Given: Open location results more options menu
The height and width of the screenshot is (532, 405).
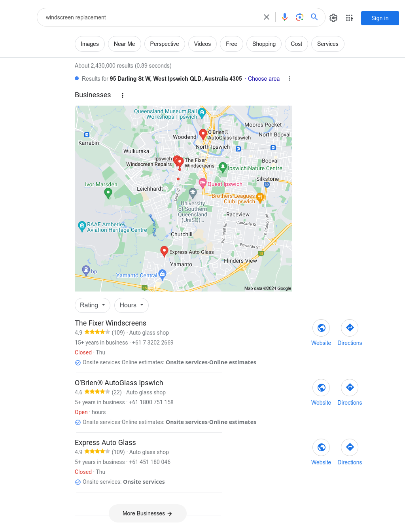Looking at the screenshot, I should (x=290, y=78).
